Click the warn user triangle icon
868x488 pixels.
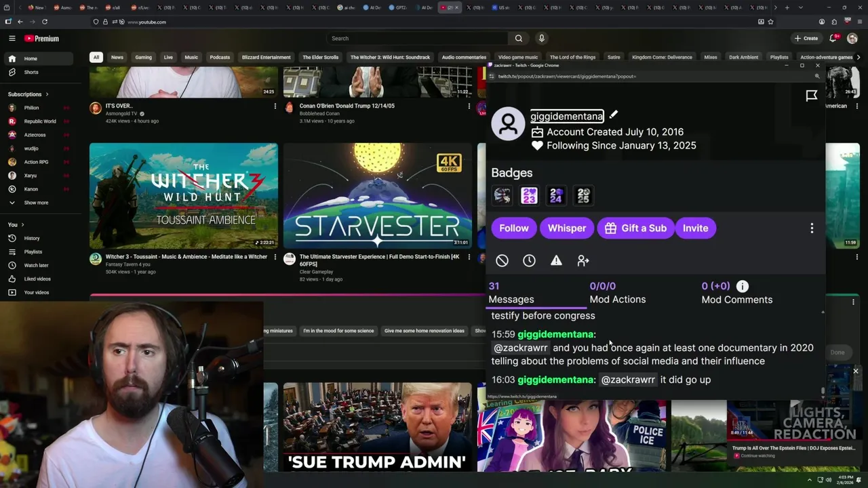click(x=556, y=261)
